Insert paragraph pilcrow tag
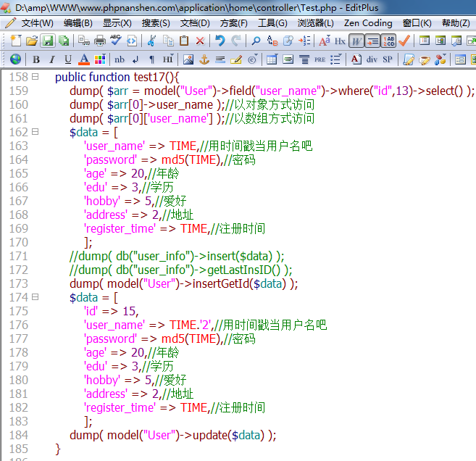 152,59
